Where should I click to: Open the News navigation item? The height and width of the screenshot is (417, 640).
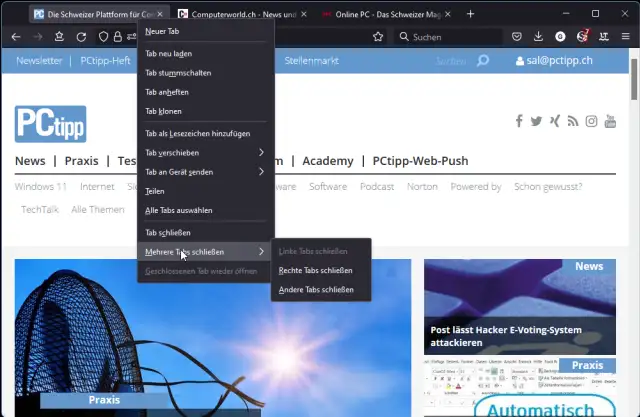30,161
